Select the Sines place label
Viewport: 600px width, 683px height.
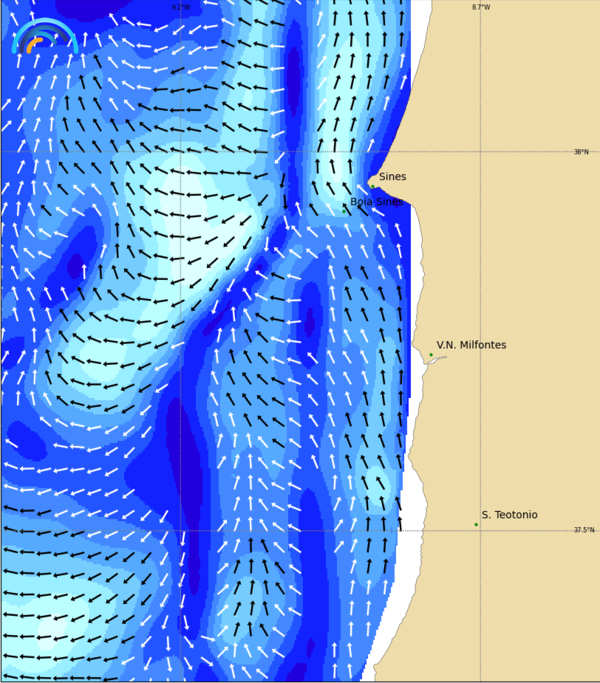point(392,177)
